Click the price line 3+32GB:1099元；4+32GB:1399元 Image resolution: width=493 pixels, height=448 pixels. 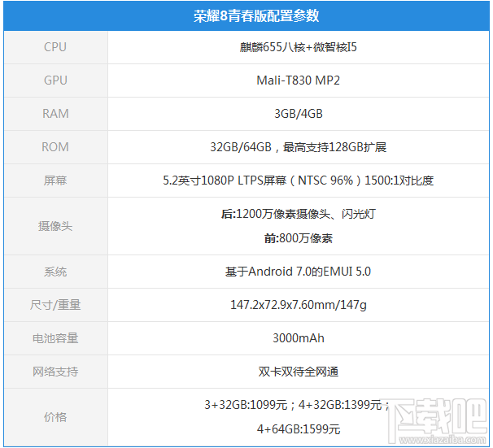point(297,405)
